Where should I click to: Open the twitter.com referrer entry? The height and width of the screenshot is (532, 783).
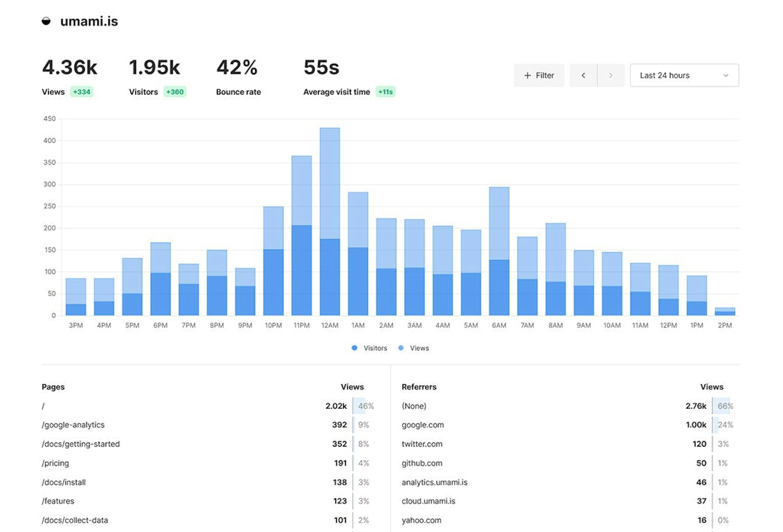422,444
